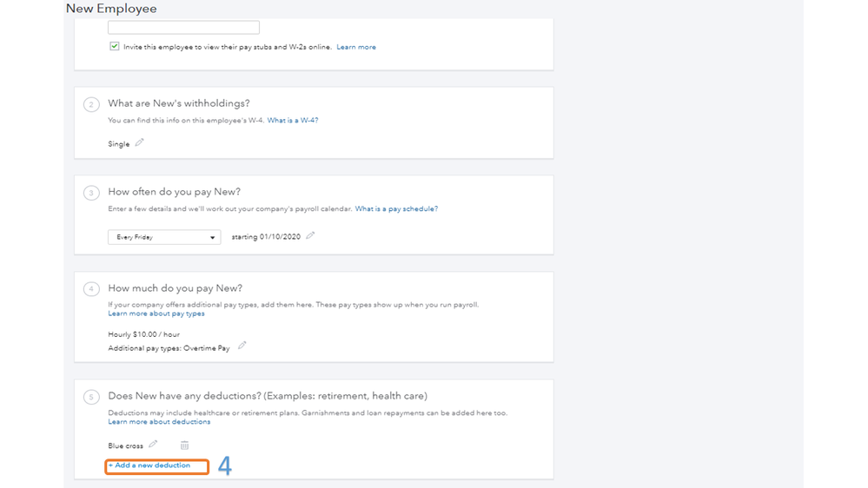The height and width of the screenshot is (488, 868).
Task: Click the What is a pay schedule? link
Action: 396,209
